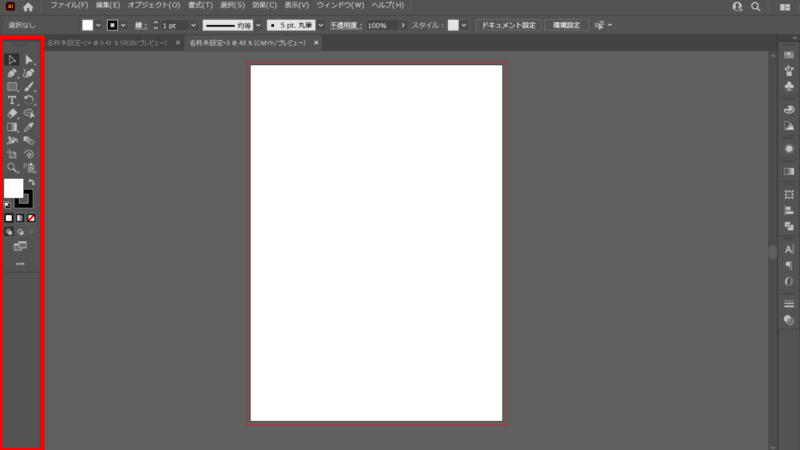Select the Type tool

(x=12, y=101)
